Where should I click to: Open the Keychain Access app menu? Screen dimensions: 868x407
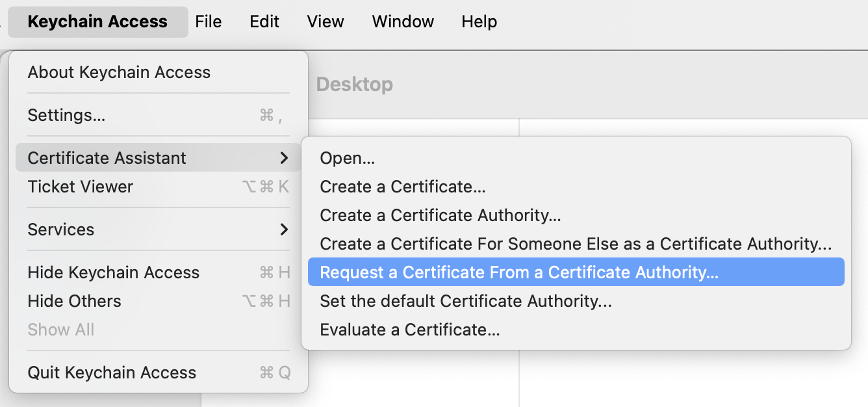pyautogui.click(x=98, y=21)
